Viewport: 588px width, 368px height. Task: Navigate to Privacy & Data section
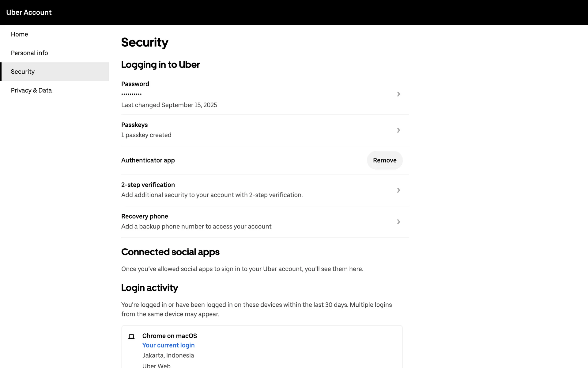pyautogui.click(x=31, y=90)
